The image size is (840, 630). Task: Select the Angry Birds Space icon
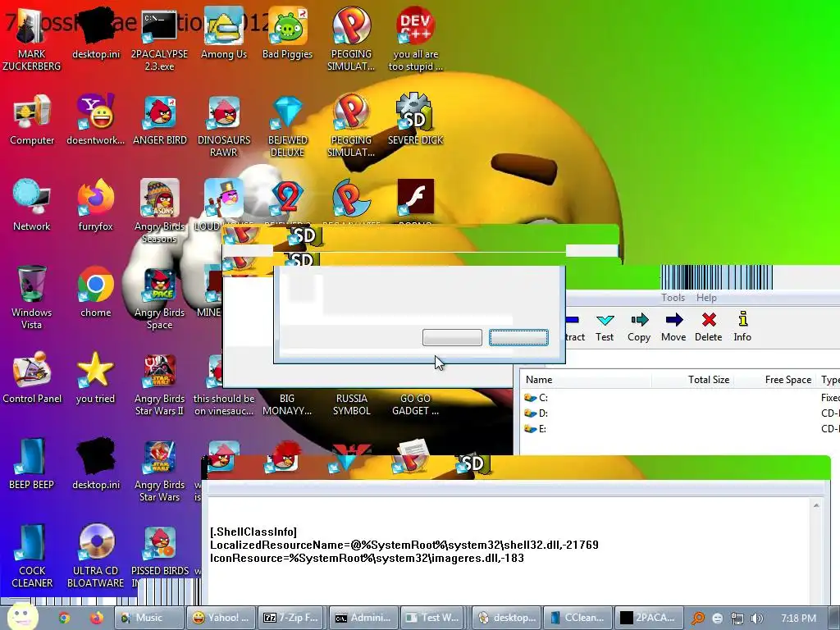159,298
